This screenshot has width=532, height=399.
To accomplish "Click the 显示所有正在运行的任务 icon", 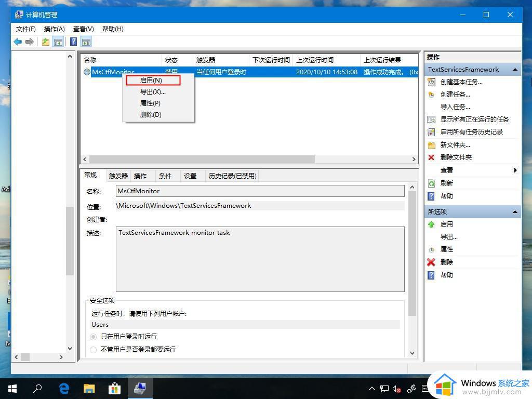I will click(x=431, y=119).
